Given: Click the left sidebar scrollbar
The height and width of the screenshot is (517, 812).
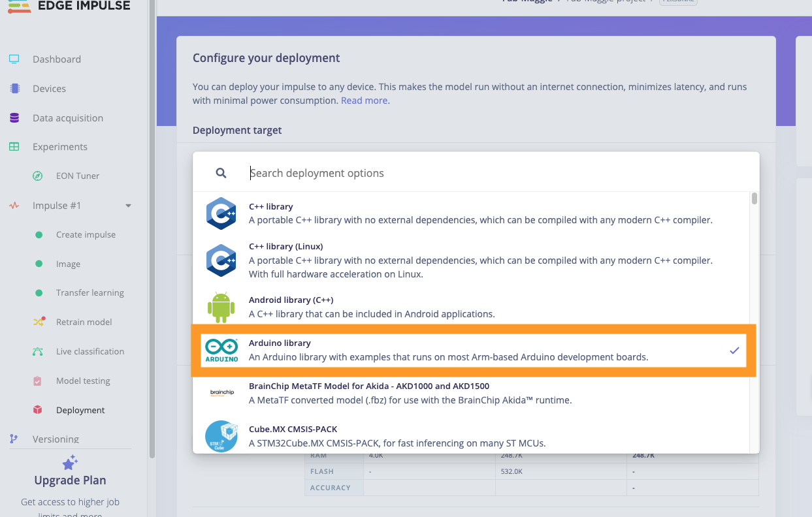Looking at the screenshot, I should (x=153, y=228).
